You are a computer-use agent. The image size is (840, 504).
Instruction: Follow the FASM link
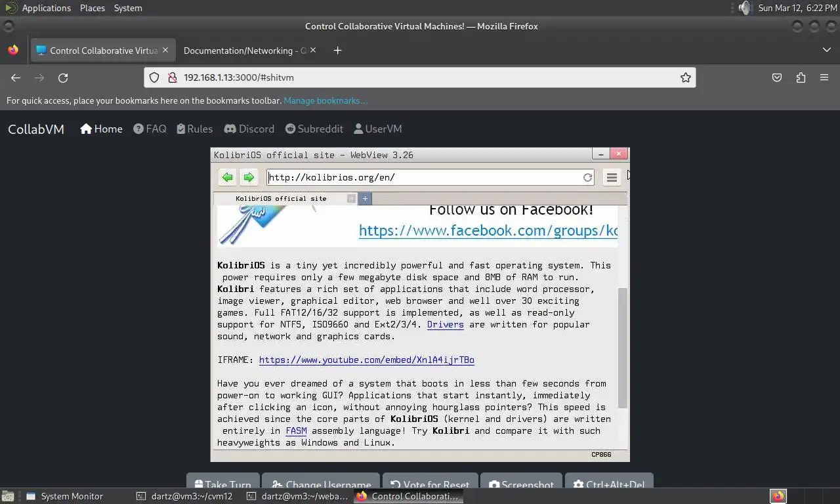[296, 430]
